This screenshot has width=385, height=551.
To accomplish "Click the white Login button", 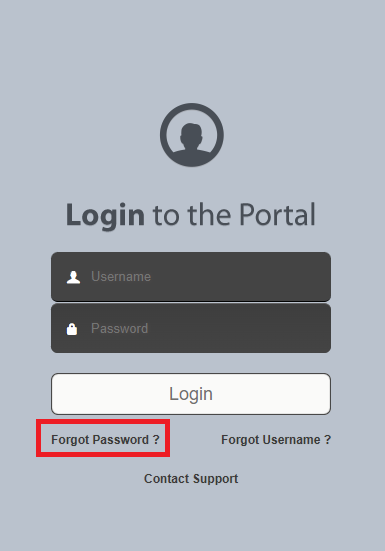I will 191,394.
